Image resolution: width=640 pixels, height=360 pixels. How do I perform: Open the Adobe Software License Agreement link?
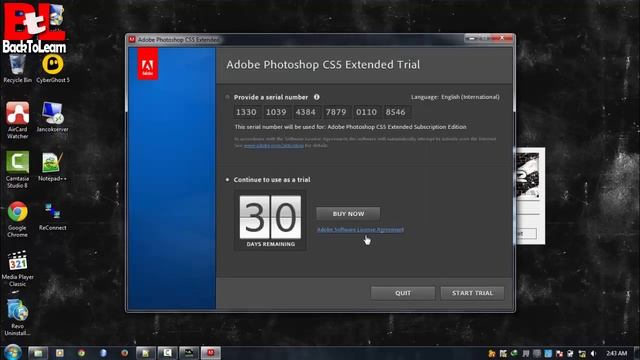[360, 230]
